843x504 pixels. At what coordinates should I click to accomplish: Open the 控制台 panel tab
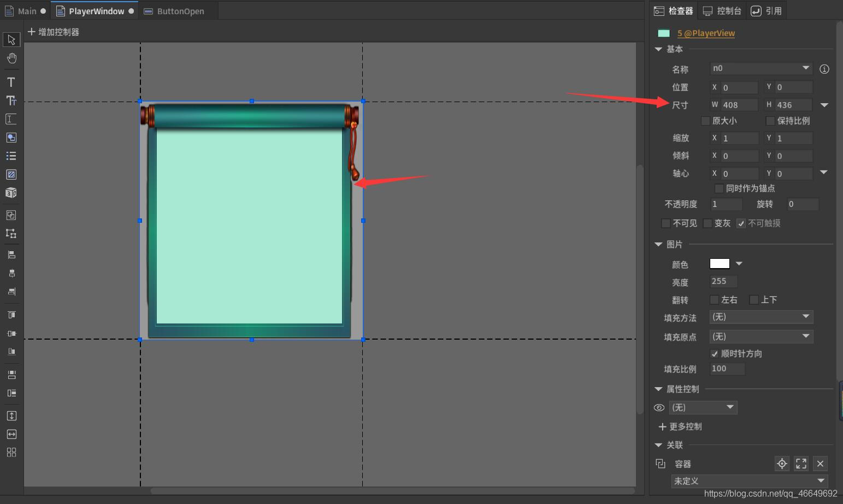722,11
